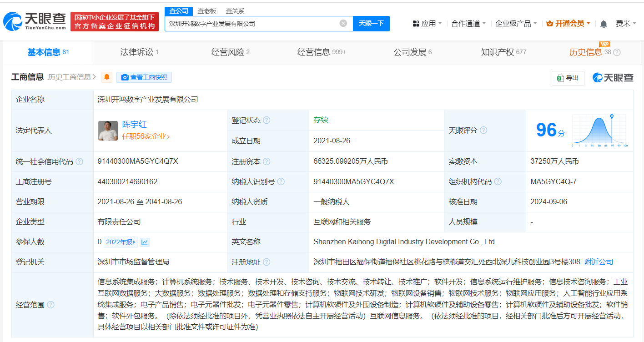This screenshot has width=644, height=342.
Task: Click the 天眼评分 distribution chart
Action: pyautogui.click(x=600, y=131)
